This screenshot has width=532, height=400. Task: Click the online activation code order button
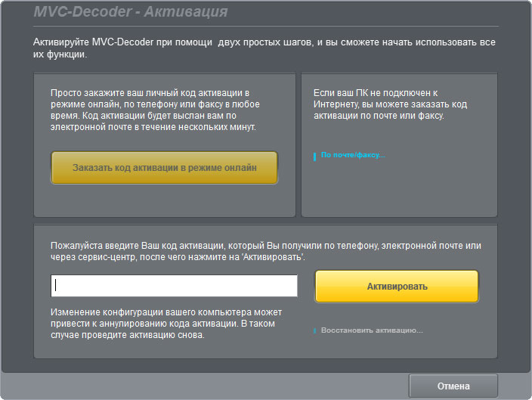point(164,168)
